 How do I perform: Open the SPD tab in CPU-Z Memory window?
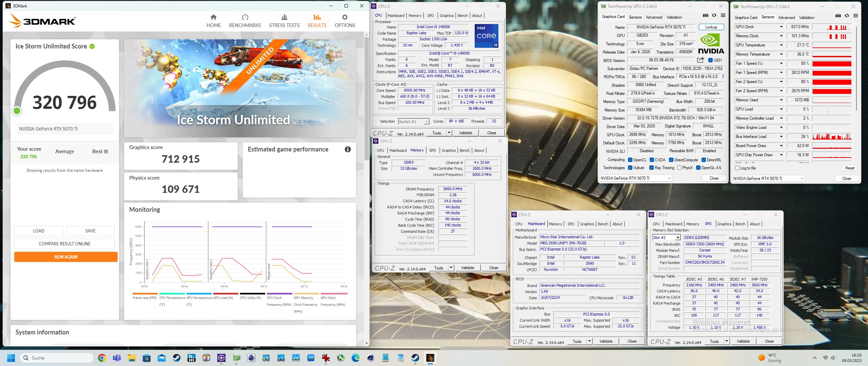pos(432,150)
